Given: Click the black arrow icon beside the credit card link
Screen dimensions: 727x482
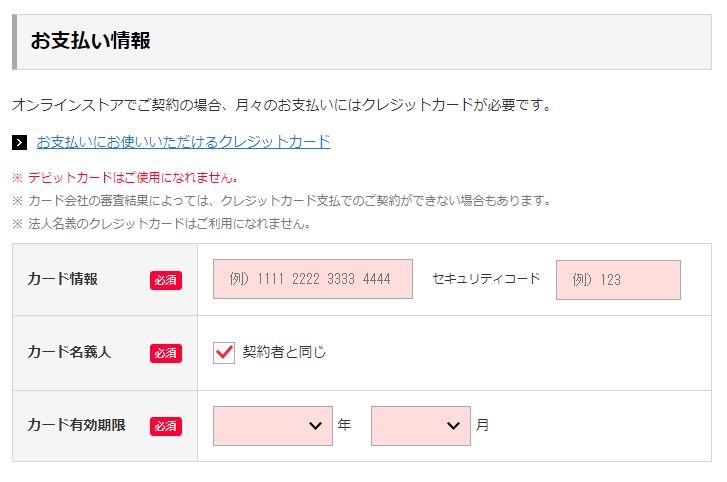Looking at the screenshot, I should 19,142.
